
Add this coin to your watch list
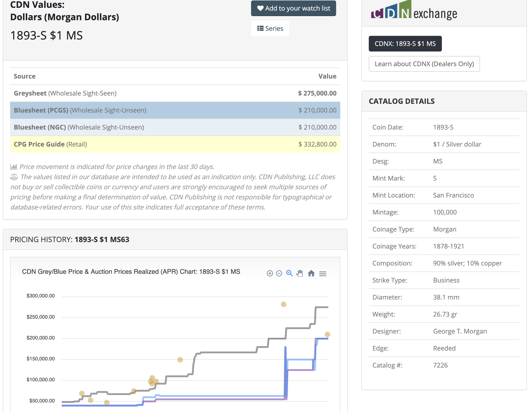(294, 8)
